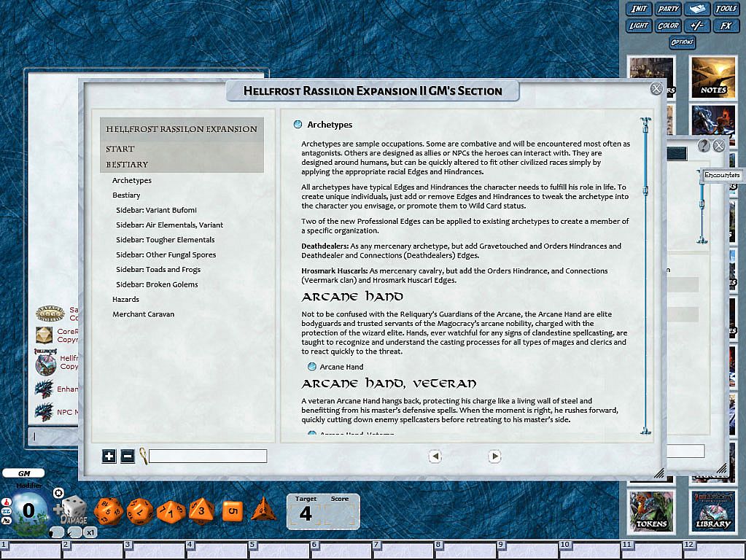This screenshot has height=560, width=746.
Task: Click the target crosshair icon above damage die
Action: pyautogui.click(x=58, y=493)
